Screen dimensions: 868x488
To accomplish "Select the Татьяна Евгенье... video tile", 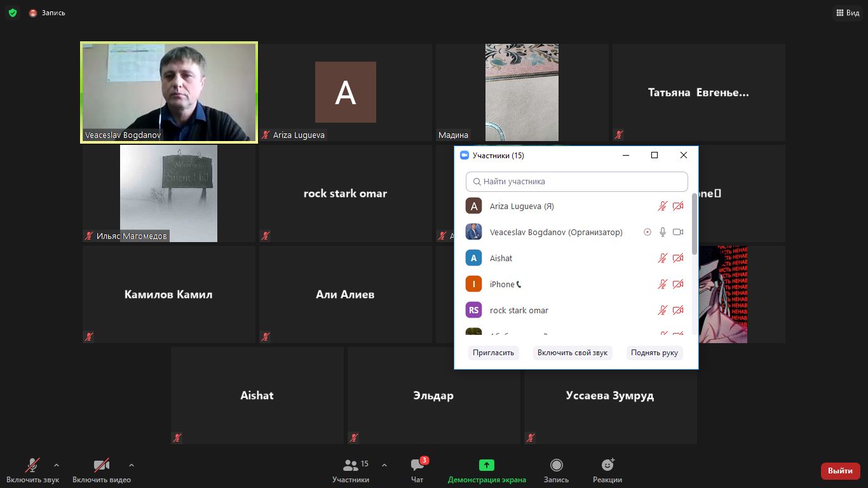I will 698,92.
